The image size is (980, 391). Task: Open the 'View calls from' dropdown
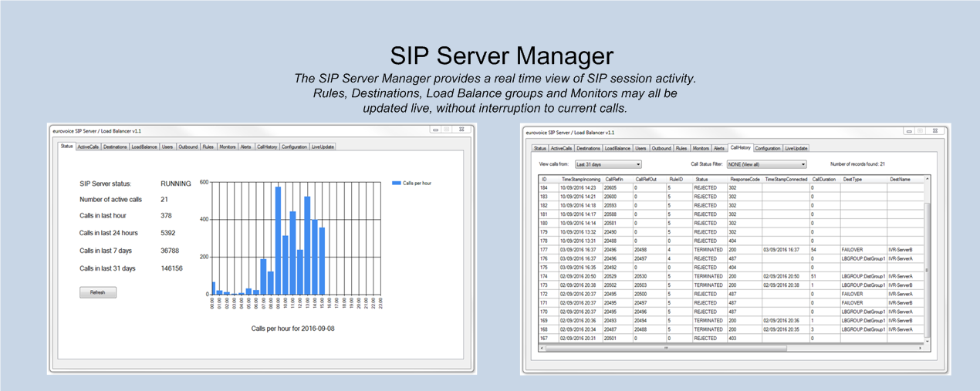click(x=608, y=164)
